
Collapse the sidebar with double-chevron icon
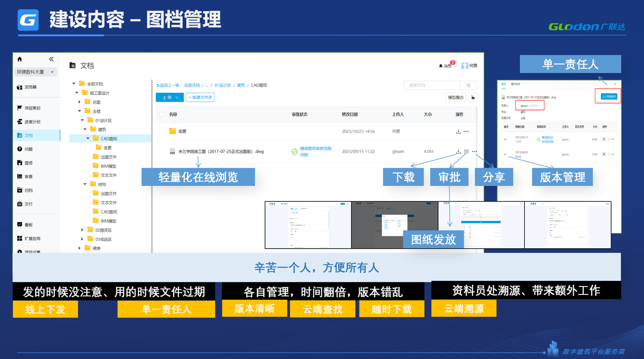(x=51, y=59)
